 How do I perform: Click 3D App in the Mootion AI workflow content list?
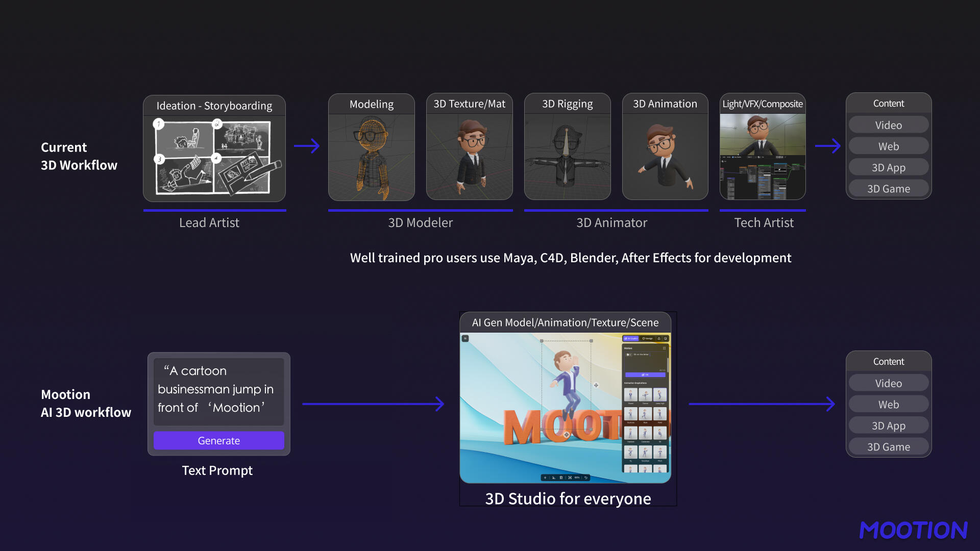[x=889, y=425]
